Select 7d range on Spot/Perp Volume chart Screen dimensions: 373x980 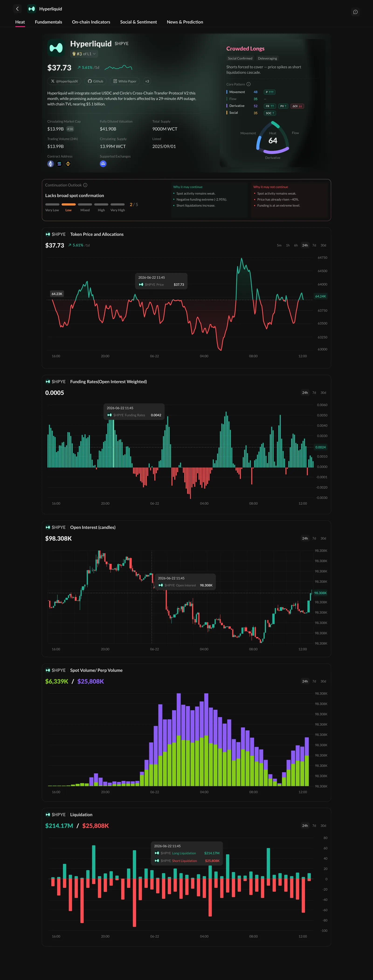pyautogui.click(x=314, y=681)
